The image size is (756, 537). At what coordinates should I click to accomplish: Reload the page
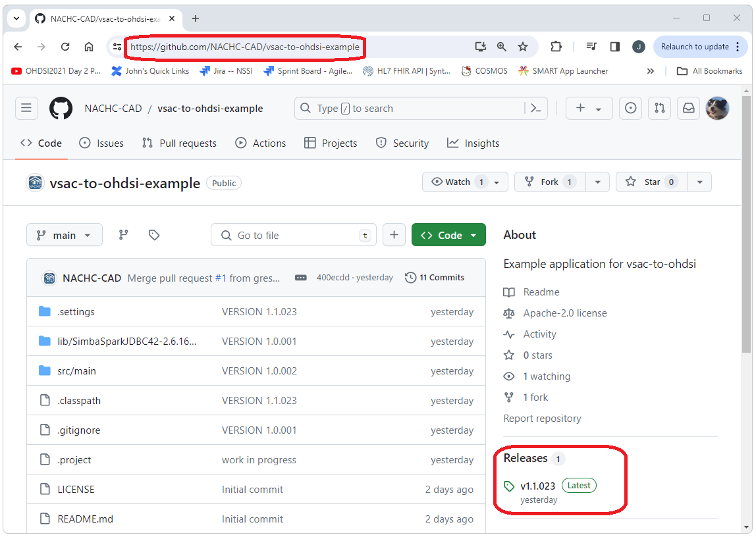pos(65,47)
